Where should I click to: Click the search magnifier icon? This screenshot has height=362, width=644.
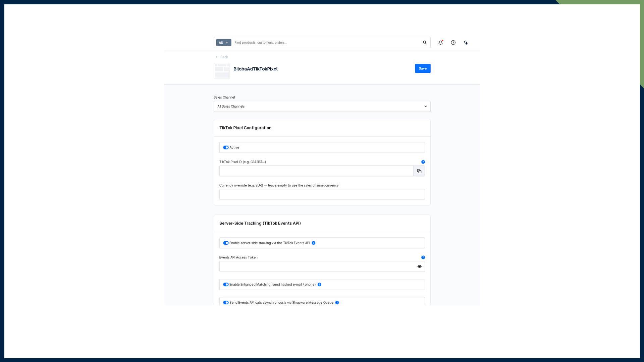pyautogui.click(x=425, y=43)
